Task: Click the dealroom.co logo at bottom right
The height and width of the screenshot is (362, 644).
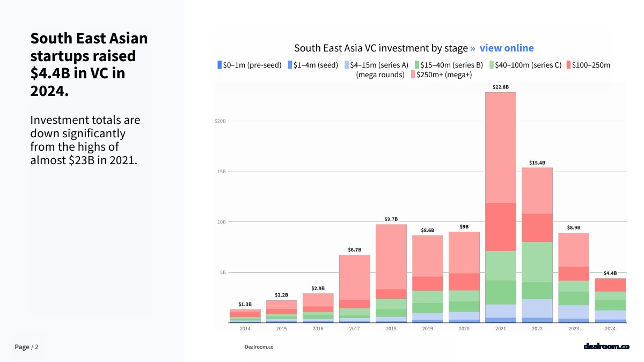Action: click(606, 346)
